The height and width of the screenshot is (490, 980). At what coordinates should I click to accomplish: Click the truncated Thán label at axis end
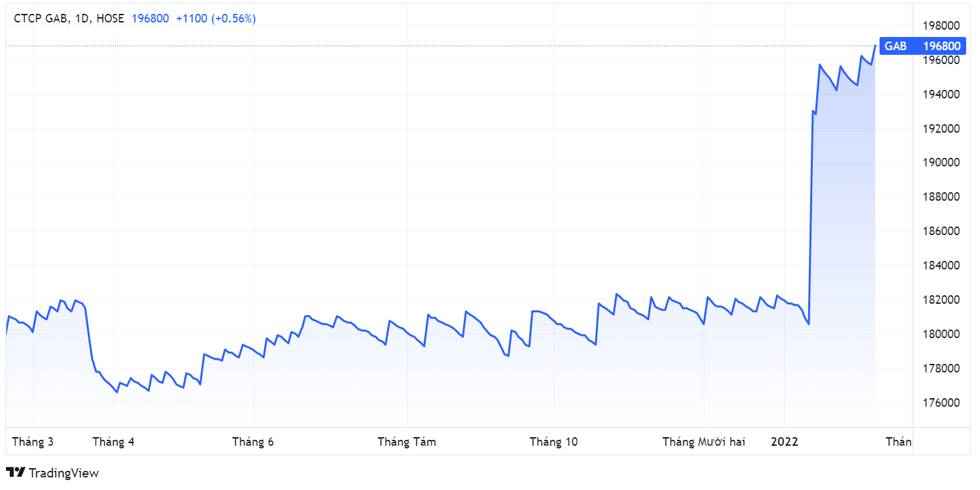[898, 442]
